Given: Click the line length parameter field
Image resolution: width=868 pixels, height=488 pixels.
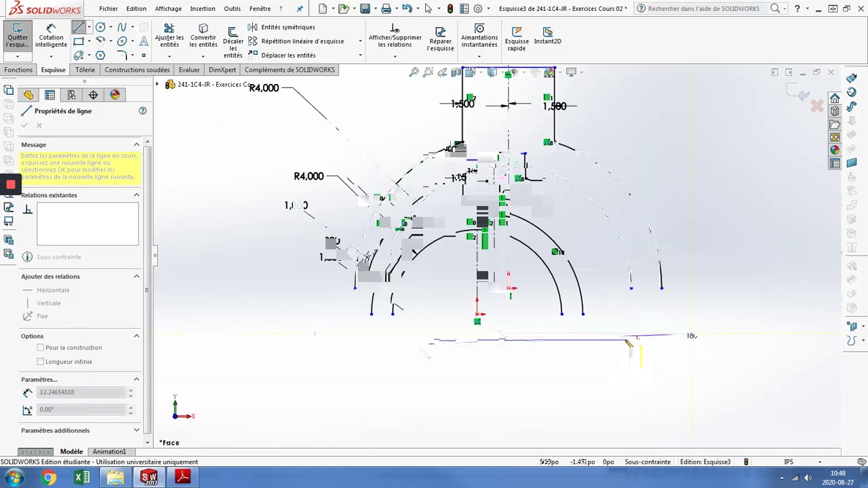Looking at the screenshot, I should tap(81, 392).
